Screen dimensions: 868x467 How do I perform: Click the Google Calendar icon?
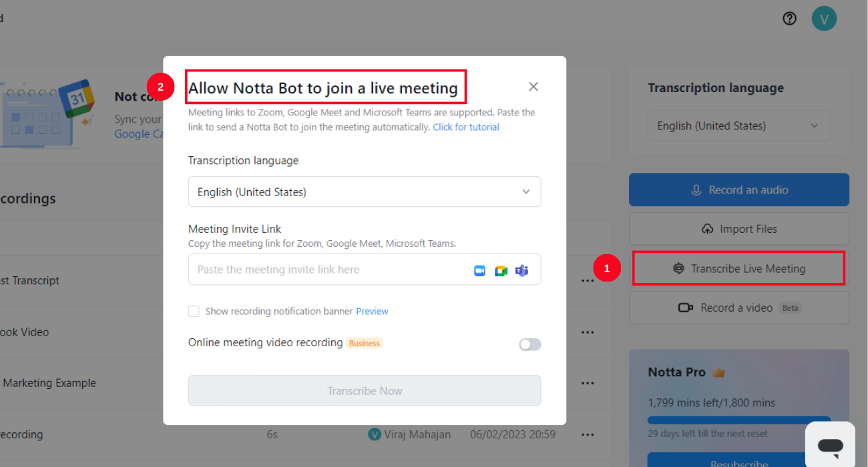78,99
